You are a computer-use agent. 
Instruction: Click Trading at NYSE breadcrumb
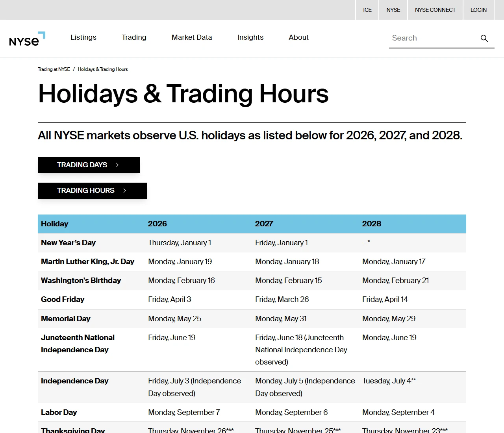(x=54, y=69)
